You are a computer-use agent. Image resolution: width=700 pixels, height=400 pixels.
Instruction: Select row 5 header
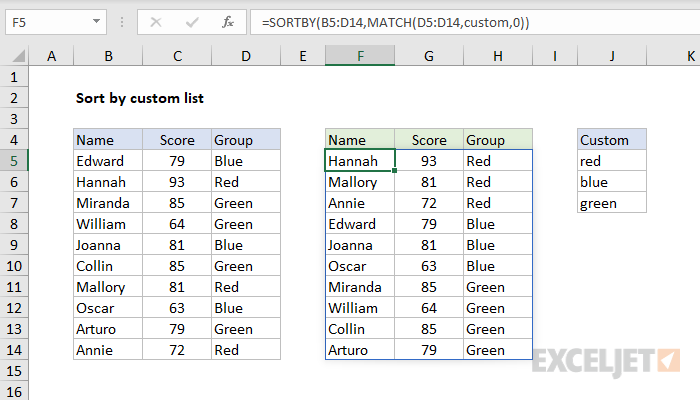pyautogui.click(x=14, y=161)
